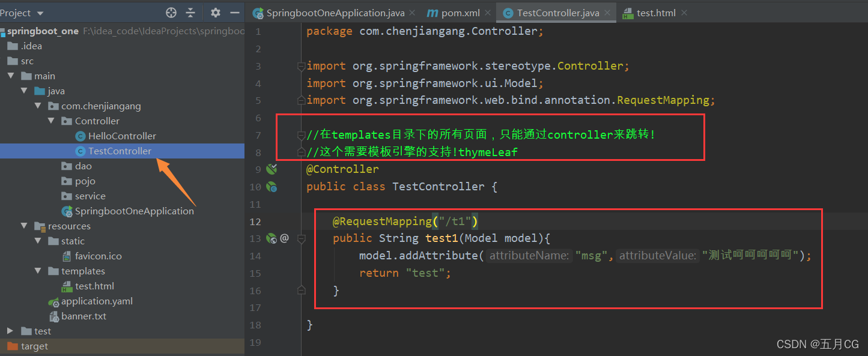The width and height of the screenshot is (868, 356).
Task: Select the .idea folder
Action: click(122, 46)
